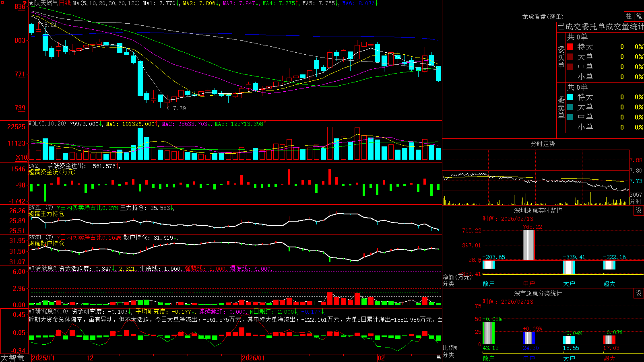Open AI研究度2(10) indicator options

48,311
